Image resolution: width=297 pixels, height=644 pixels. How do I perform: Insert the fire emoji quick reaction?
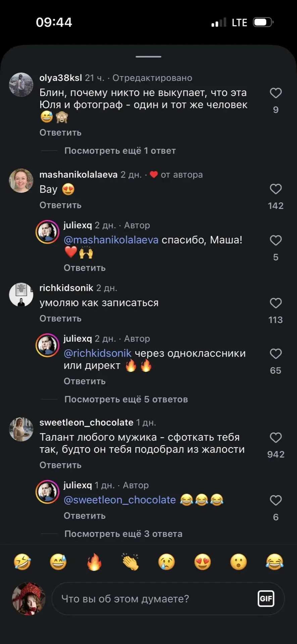(94, 562)
